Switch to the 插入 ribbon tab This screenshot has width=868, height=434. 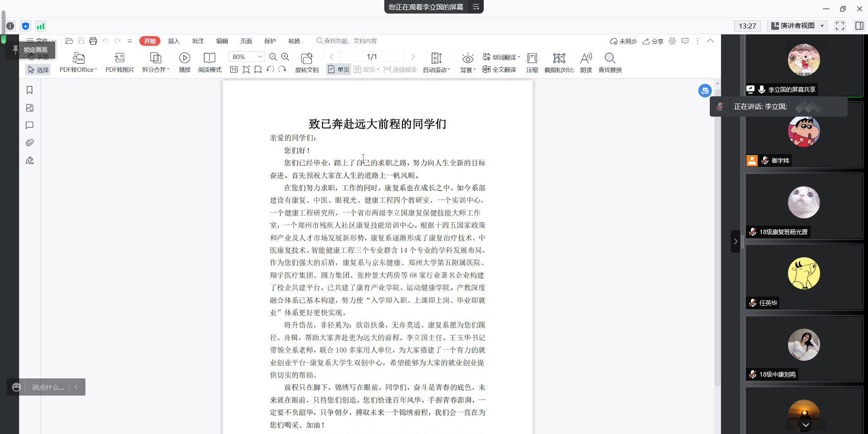pyautogui.click(x=174, y=41)
